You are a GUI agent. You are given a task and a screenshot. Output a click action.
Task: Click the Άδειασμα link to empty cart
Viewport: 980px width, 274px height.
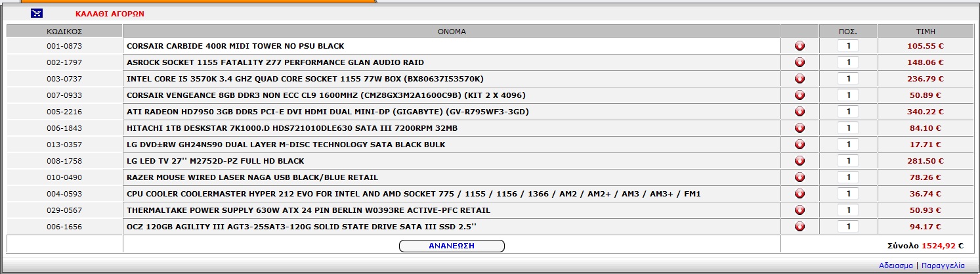pyautogui.click(x=896, y=265)
